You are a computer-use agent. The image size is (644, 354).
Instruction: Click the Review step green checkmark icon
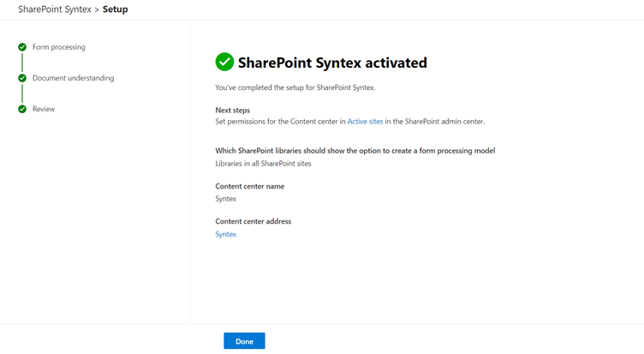(x=22, y=109)
